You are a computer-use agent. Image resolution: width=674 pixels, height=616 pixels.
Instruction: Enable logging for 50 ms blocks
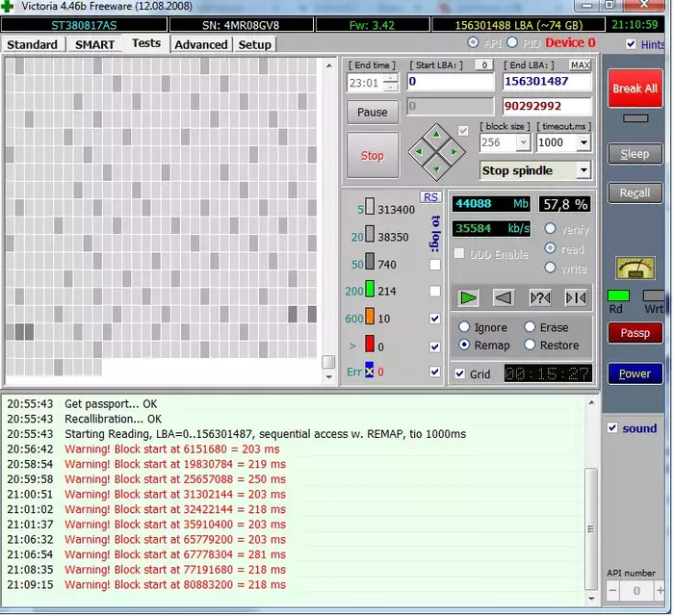click(x=435, y=265)
